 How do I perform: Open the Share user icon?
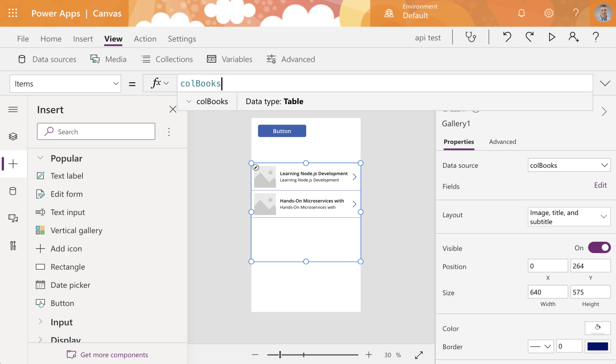pyautogui.click(x=573, y=37)
